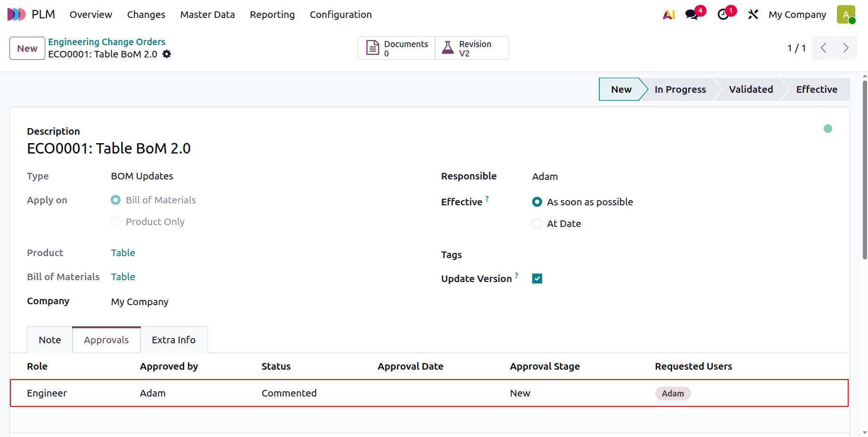Open the PLM app home logo

[16, 15]
